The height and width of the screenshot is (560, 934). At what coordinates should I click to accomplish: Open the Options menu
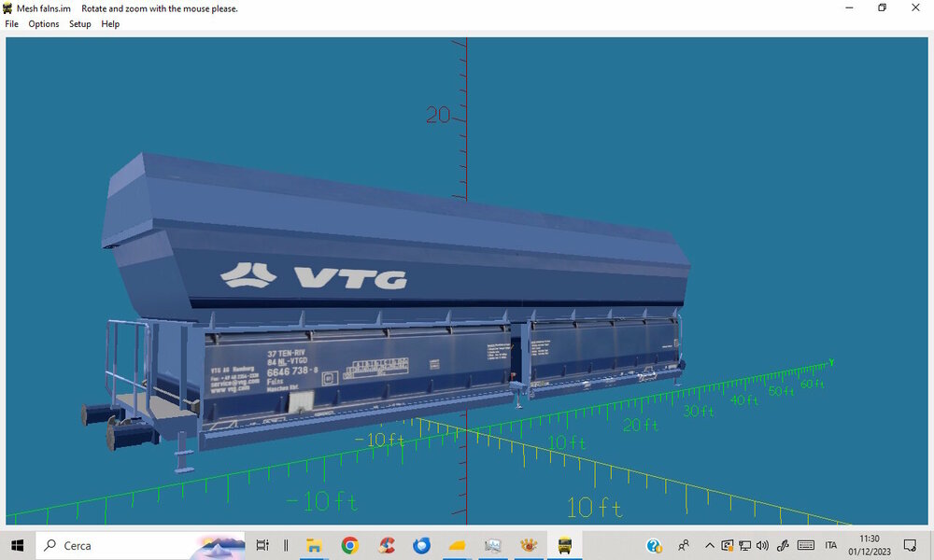click(44, 24)
